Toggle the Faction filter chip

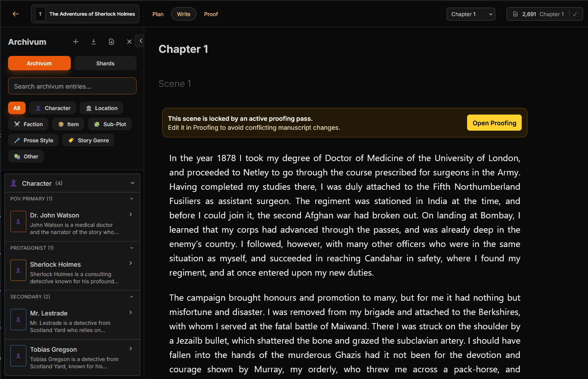[x=28, y=124]
